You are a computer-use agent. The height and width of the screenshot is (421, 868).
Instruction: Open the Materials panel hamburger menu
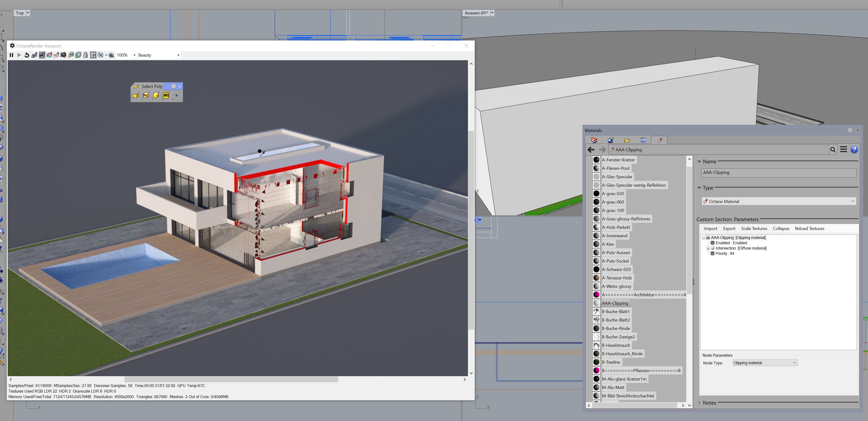[x=843, y=150]
